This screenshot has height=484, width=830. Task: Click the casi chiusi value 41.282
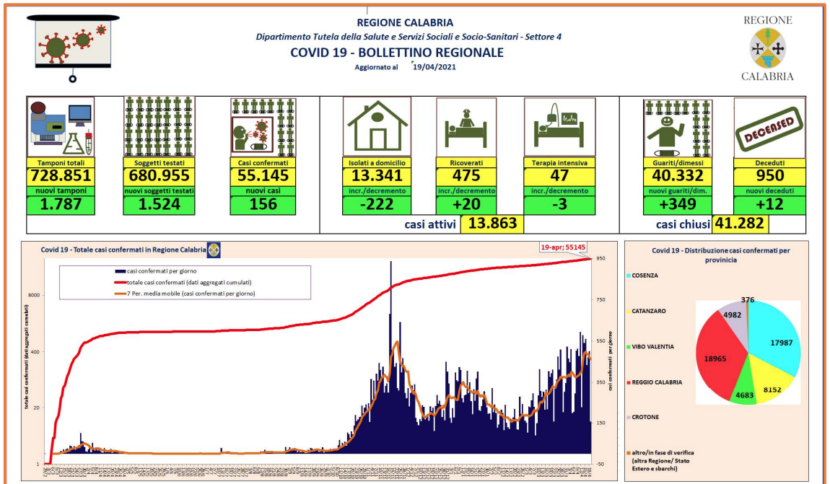point(761,225)
